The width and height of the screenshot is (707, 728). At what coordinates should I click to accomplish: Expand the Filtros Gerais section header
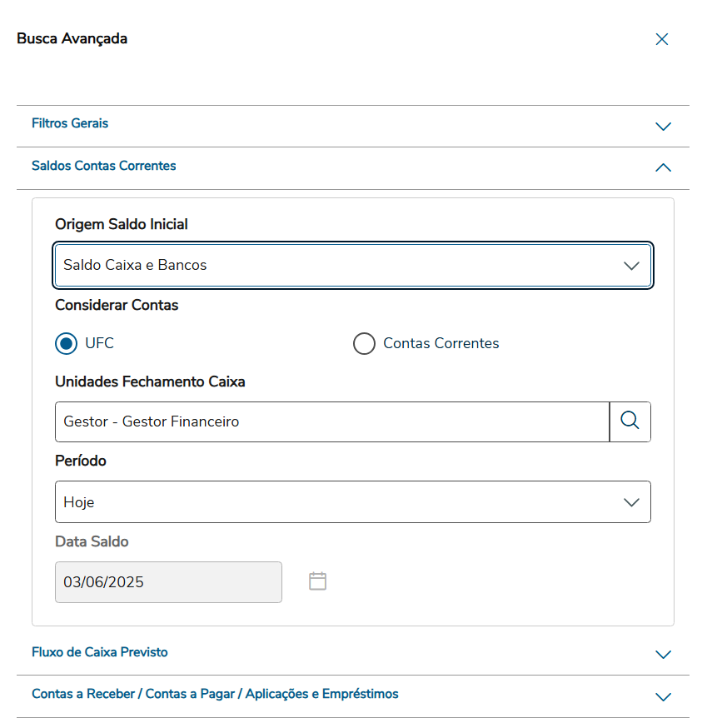click(70, 123)
